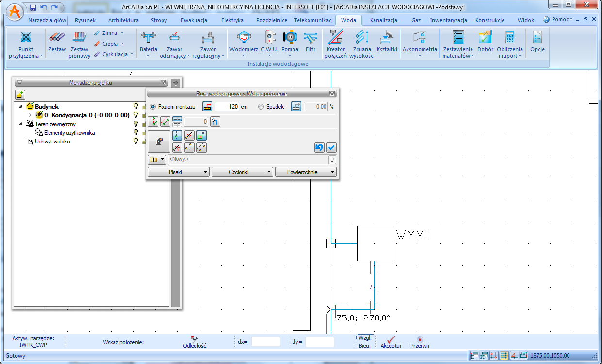The image size is (602, 364).
Task: Choose the Zawór regulacyjny valve icon
Action: point(208,37)
